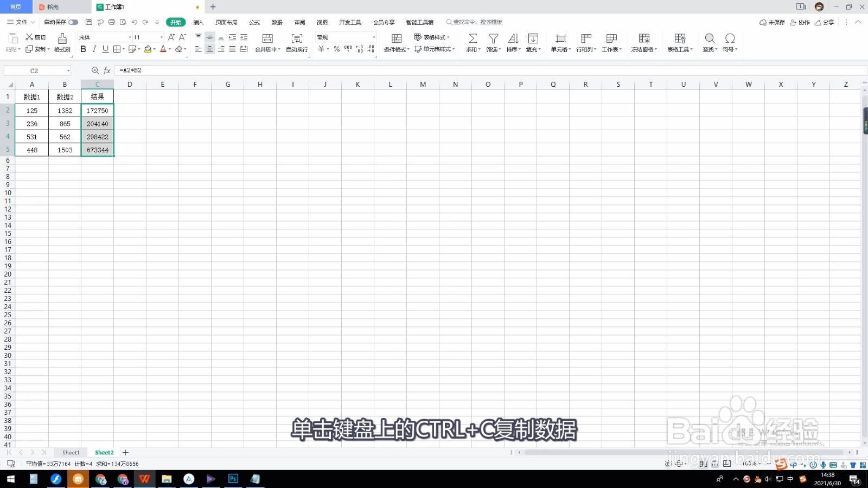Viewport: 868px width, 488px height.
Task: Click the Find (查找) magnifier icon
Action: click(x=710, y=38)
